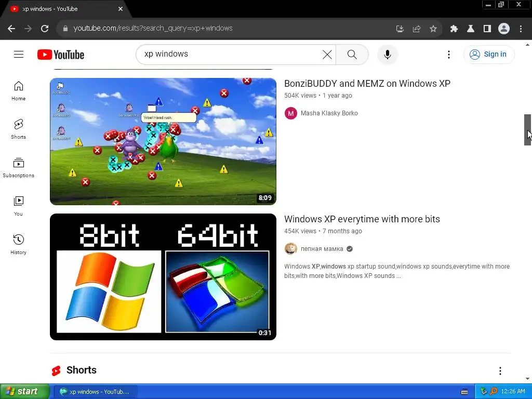This screenshot has width=532, height=399.
Task: Click Masha Klasky Borko channel avatar
Action: pyautogui.click(x=291, y=113)
